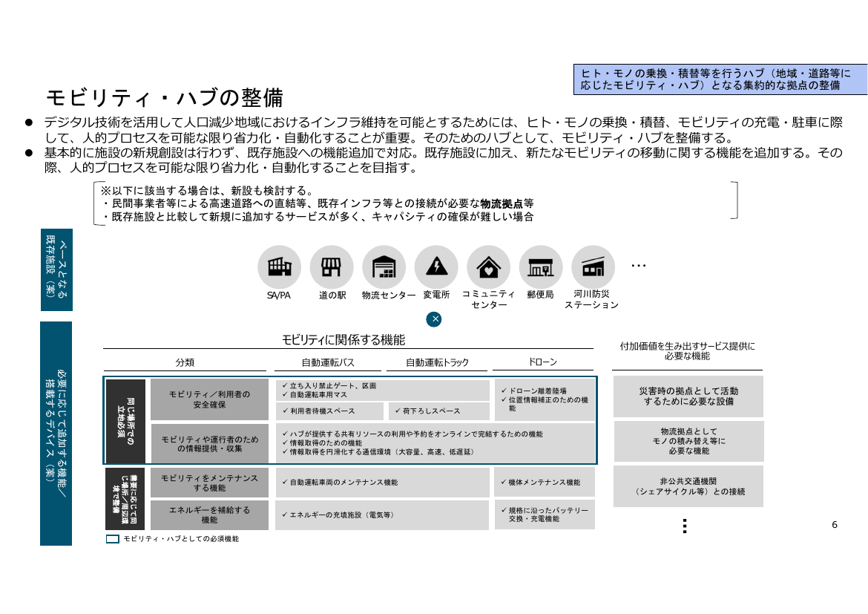Click the 荷下ろしスペース cell

pos(438,411)
